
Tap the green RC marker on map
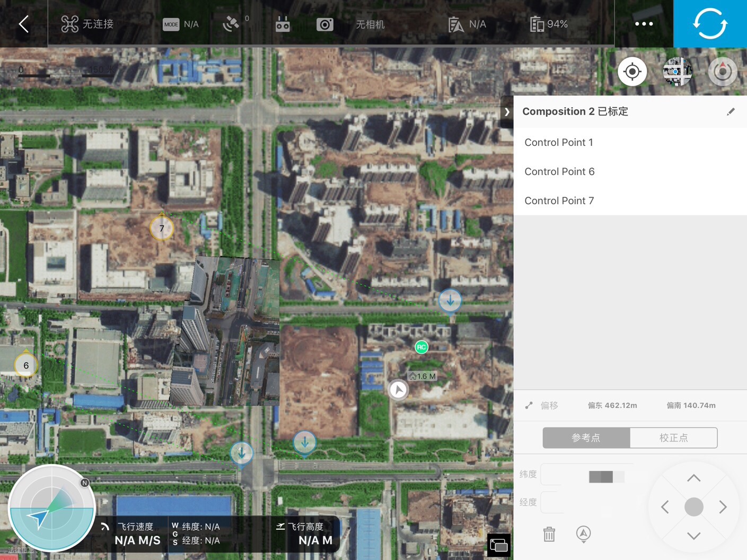[421, 347]
